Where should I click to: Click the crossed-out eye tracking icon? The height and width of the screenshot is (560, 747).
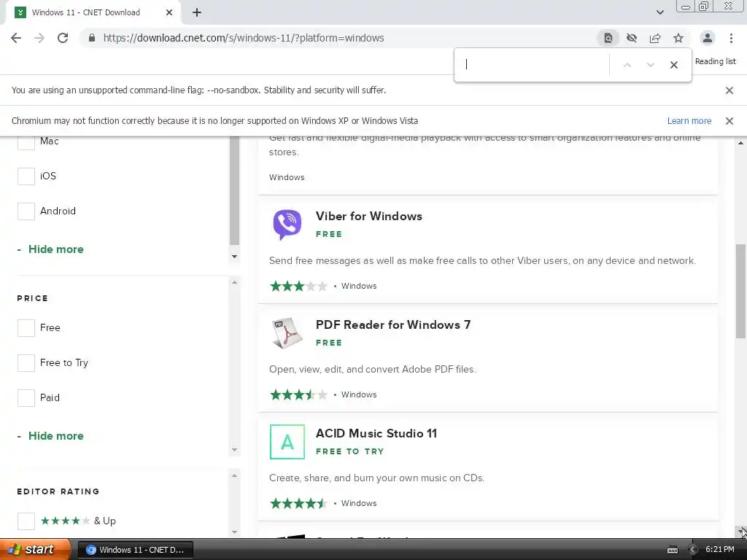[632, 38]
